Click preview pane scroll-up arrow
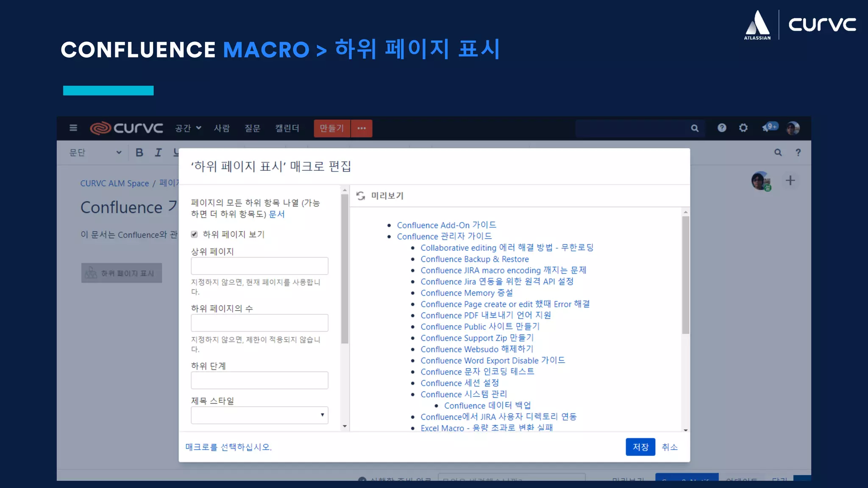The width and height of the screenshot is (868, 488). pyautogui.click(x=685, y=212)
